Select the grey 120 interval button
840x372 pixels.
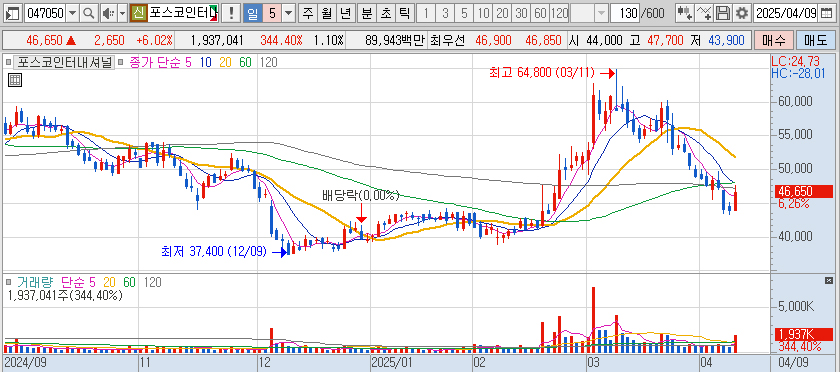pyautogui.click(x=559, y=13)
